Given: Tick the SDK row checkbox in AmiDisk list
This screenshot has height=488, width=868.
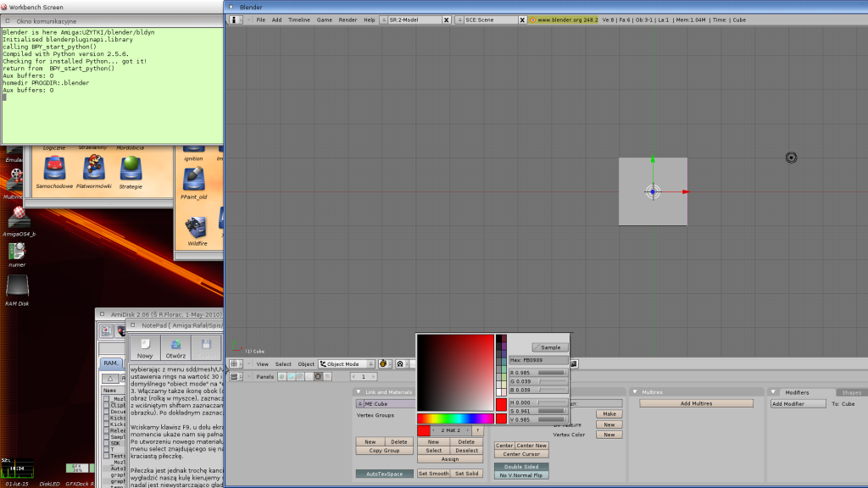Looking at the screenshot, I should click(106, 443).
